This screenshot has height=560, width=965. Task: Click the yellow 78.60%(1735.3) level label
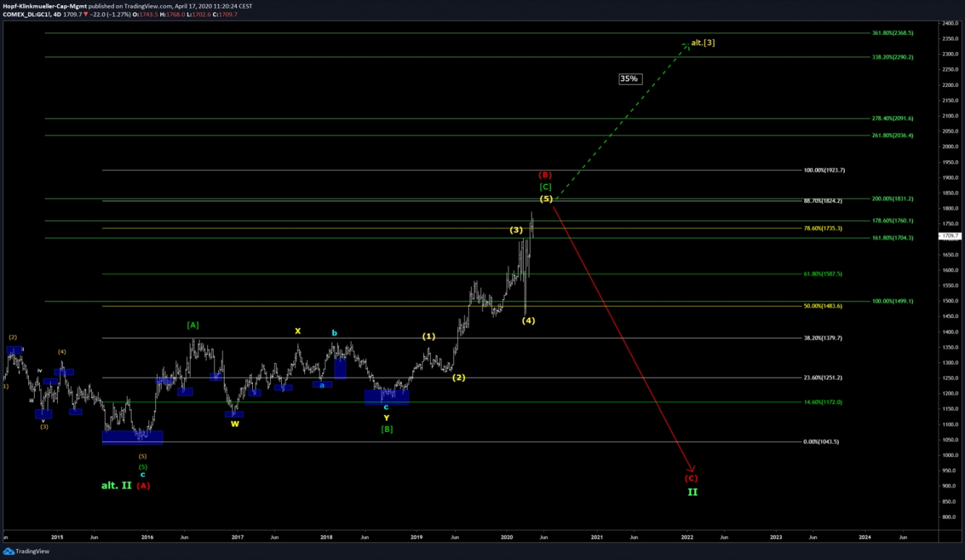click(823, 228)
